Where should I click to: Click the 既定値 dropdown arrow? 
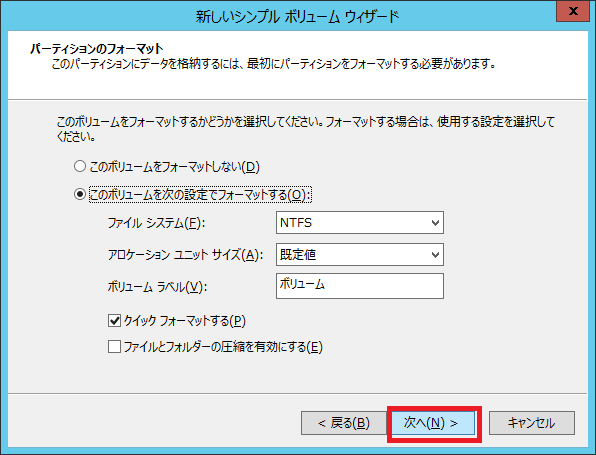coord(436,255)
